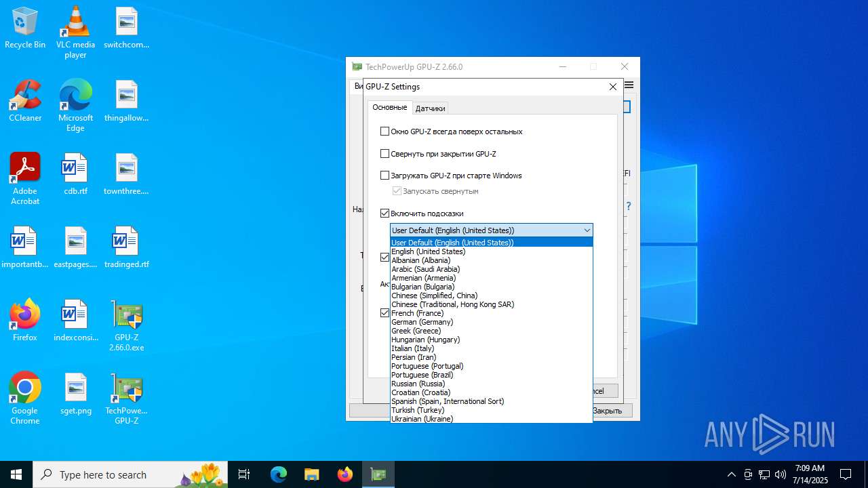This screenshot has width=868, height=488.
Task: Open the volume tray icon
Action: coord(780,474)
